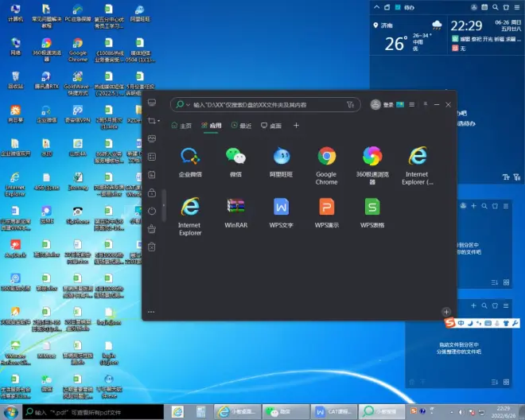Click the power icon in the sidebar
This screenshot has width=525, height=420.
(152, 211)
